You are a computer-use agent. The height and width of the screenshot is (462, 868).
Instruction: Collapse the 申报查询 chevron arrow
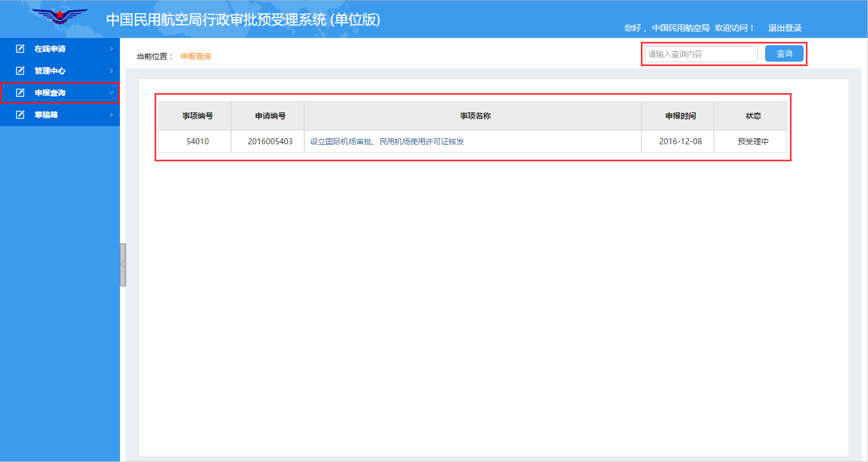[x=111, y=93]
